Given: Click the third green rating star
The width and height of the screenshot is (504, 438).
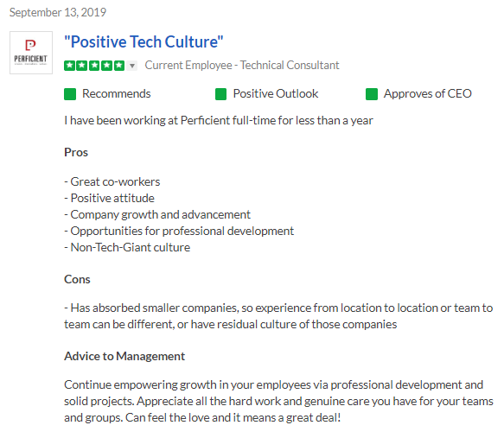Looking at the screenshot, I should 94,66.
